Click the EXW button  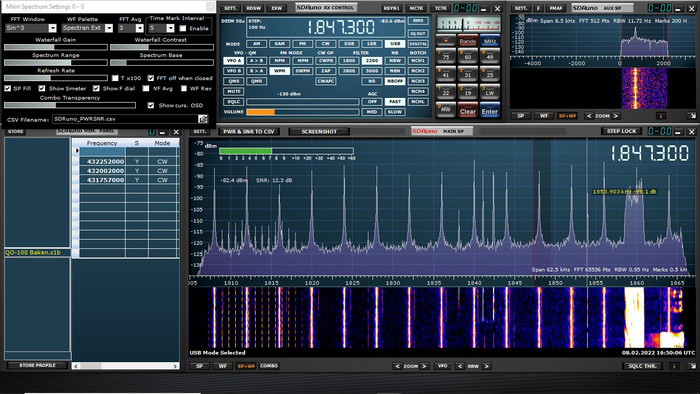tap(277, 8)
